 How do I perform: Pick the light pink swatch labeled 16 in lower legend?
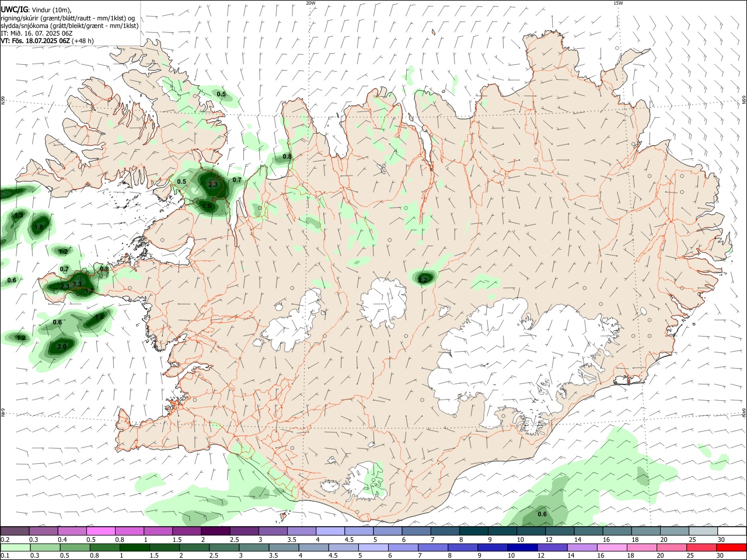coord(612,547)
